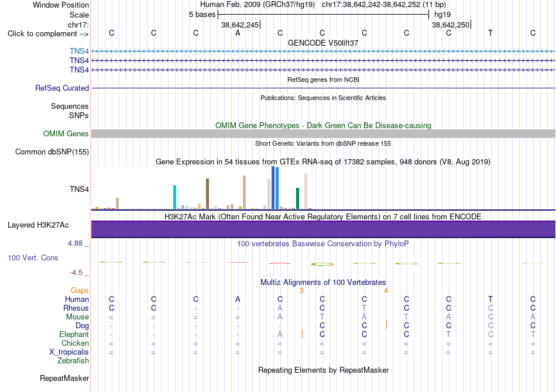Click the "hg19" label beside scale bar
Screen dimensions: 556x392
(x=442, y=15)
